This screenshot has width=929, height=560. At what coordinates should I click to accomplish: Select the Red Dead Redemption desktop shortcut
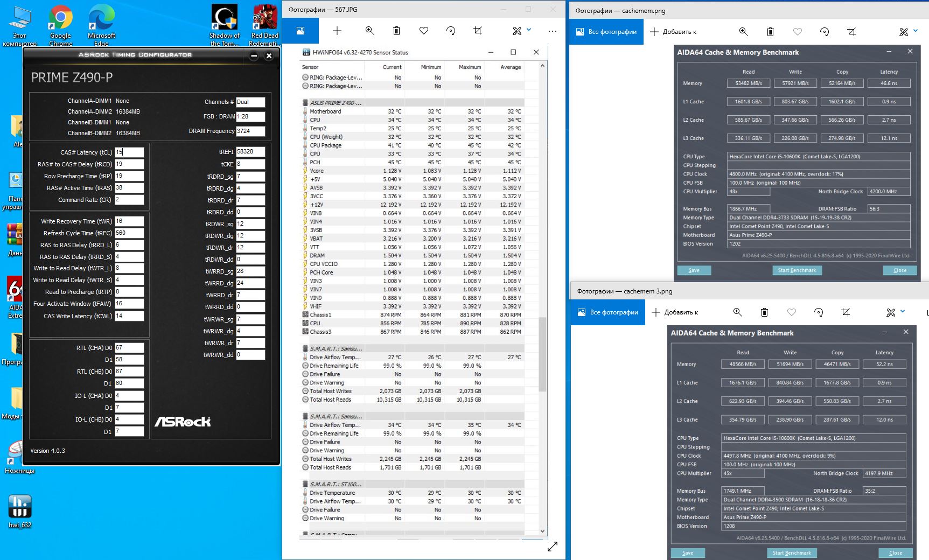click(264, 25)
